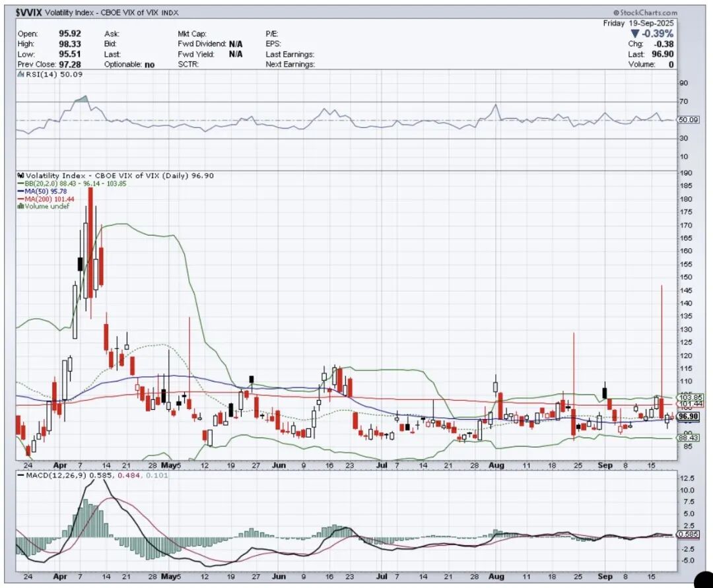
Task: Click the 'Mkt Cap:' label
Action: click(x=192, y=34)
